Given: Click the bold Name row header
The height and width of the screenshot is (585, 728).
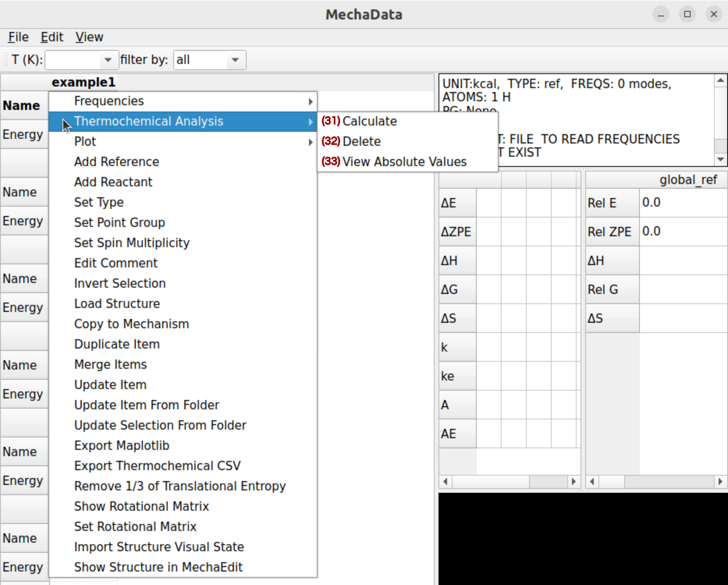Looking at the screenshot, I should 24,106.
